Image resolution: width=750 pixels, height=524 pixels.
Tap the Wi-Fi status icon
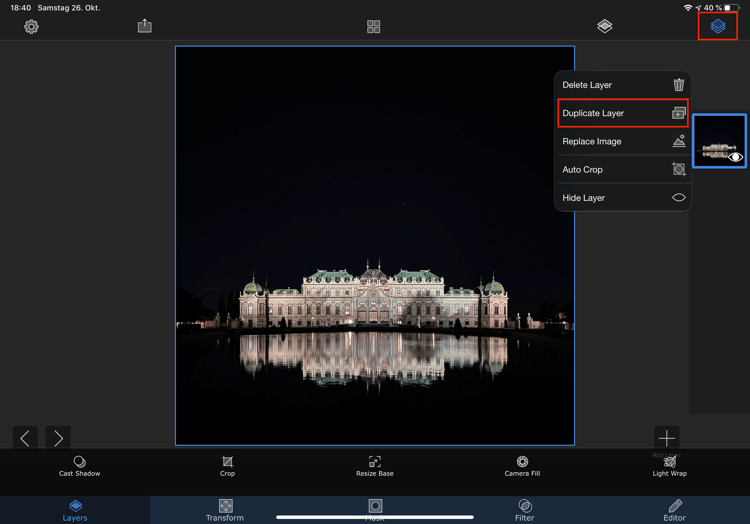pyautogui.click(x=688, y=8)
